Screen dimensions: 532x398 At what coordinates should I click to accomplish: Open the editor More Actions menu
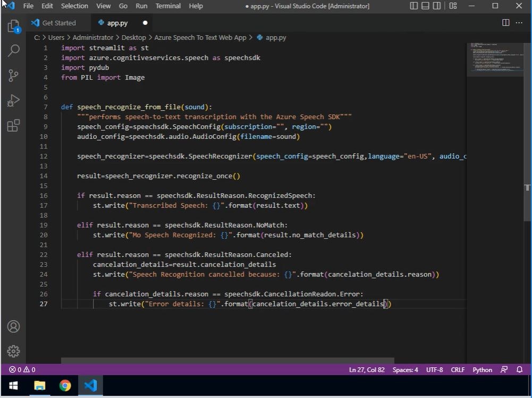pos(519,23)
